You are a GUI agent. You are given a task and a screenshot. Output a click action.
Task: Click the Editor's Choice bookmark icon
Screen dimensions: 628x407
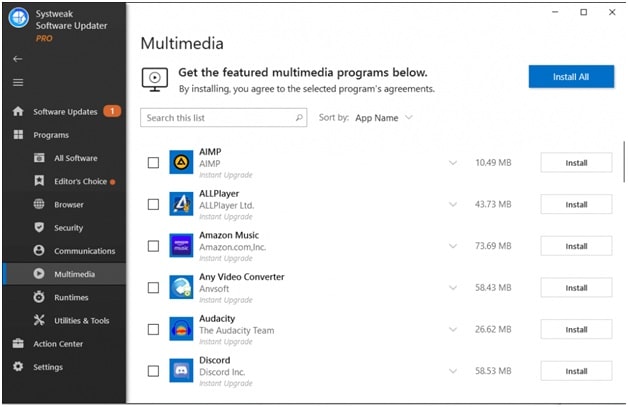tap(39, 181)
